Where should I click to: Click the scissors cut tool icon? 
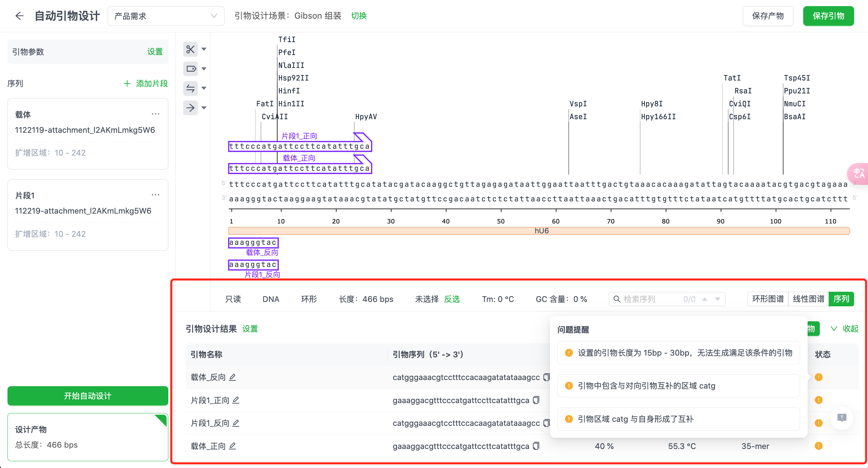(190, 49)
